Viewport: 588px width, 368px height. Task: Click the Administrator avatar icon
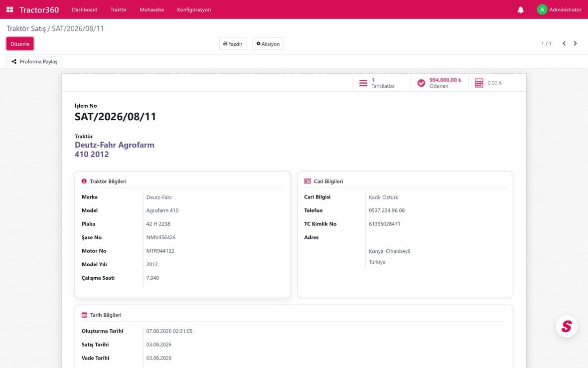pyautogui.click(x=542, y=9)
